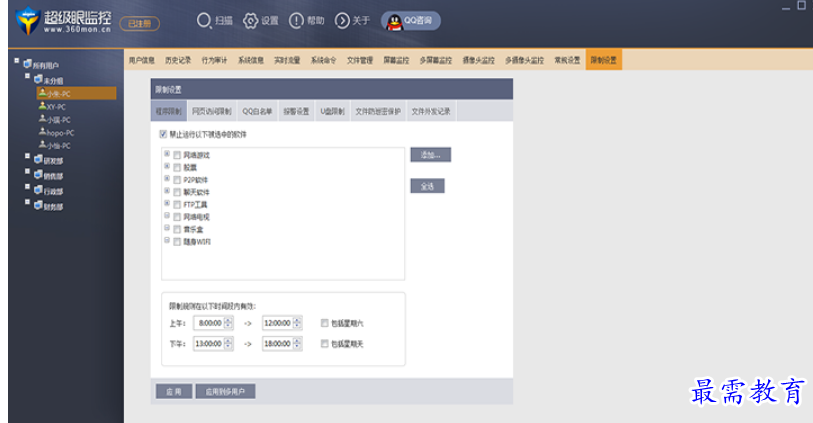Click the 添加... button

click(430, 155)
